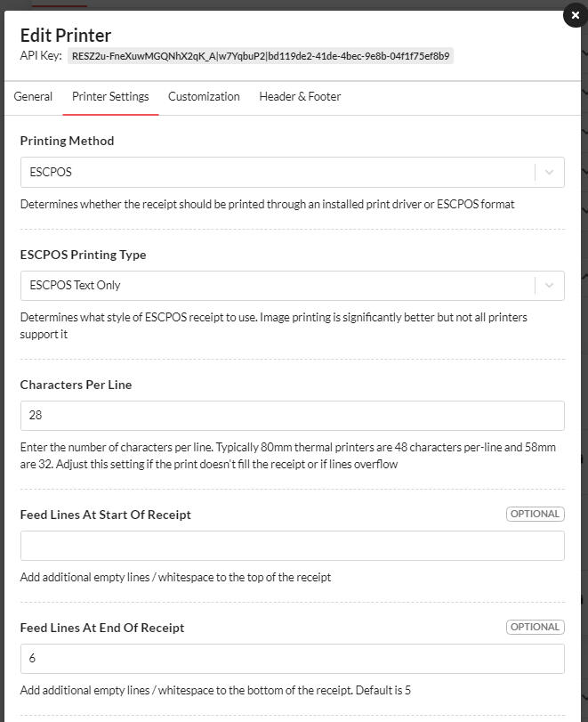Viewport: 588px width, 722px height.
Task: Expand Printing Method chevron arrow
Action: [550, 173]
